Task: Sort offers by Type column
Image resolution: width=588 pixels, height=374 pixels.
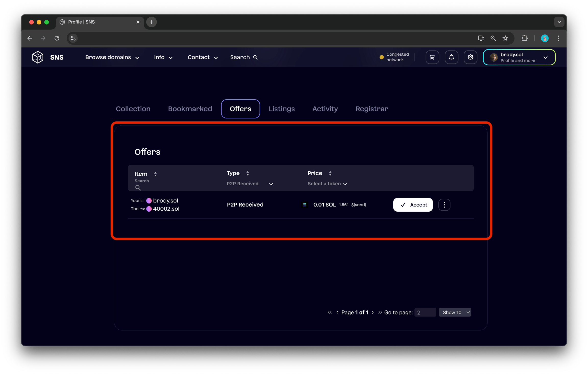Action: pyautogui.click(x=247, y=173)
